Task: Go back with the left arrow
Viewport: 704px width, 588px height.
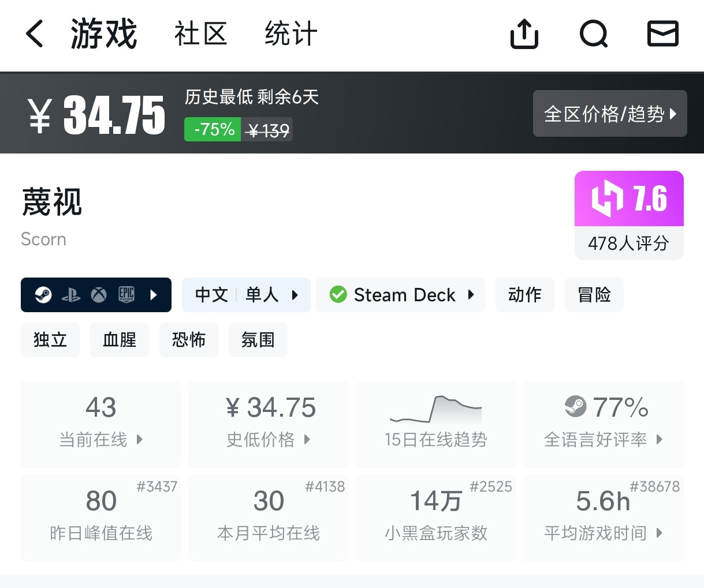Action: pyautogui.click(x=35, y=33)
